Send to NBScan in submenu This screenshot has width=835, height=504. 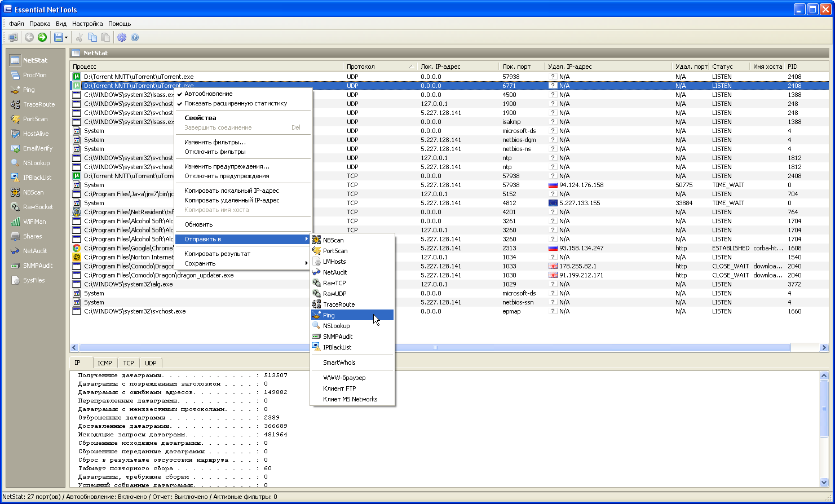pos(352,240)
